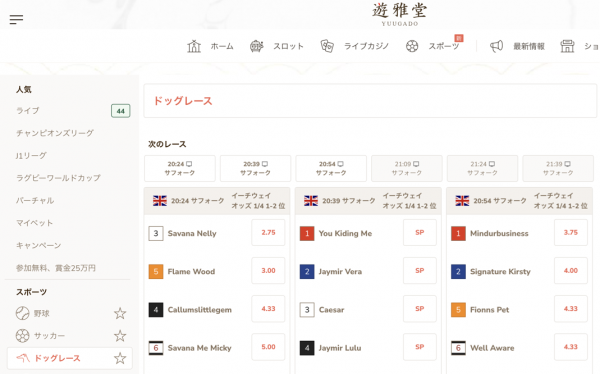Select the 21:39 サフォーク race tab
Screen dimensions: 600x374
[558, 168]
